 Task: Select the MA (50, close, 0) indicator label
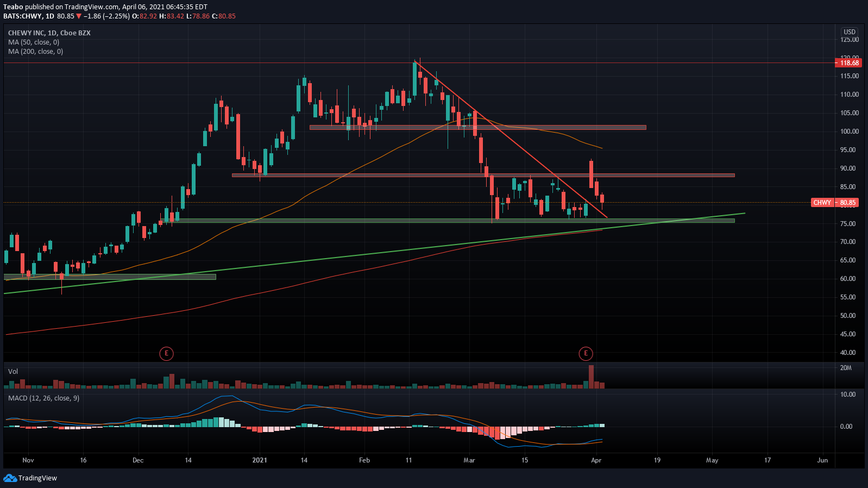(34, 42)
